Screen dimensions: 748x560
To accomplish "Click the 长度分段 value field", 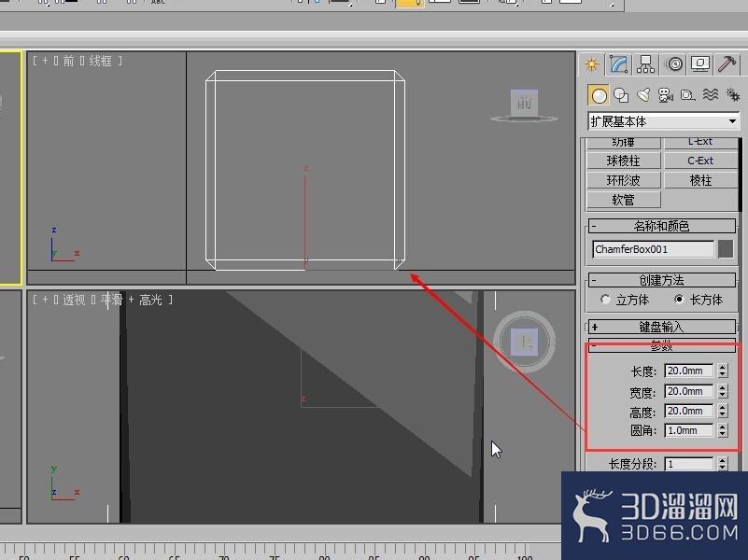I will click(689, 464).
